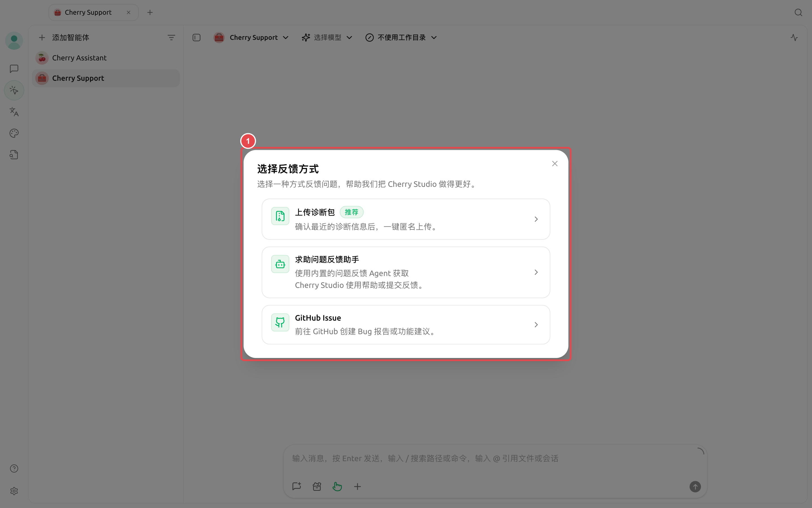This screenshot has height=508, width=812.
Task: Click the chevron on 上传诊断包 row
Action: pyautogui.click(x=536, y=219)
